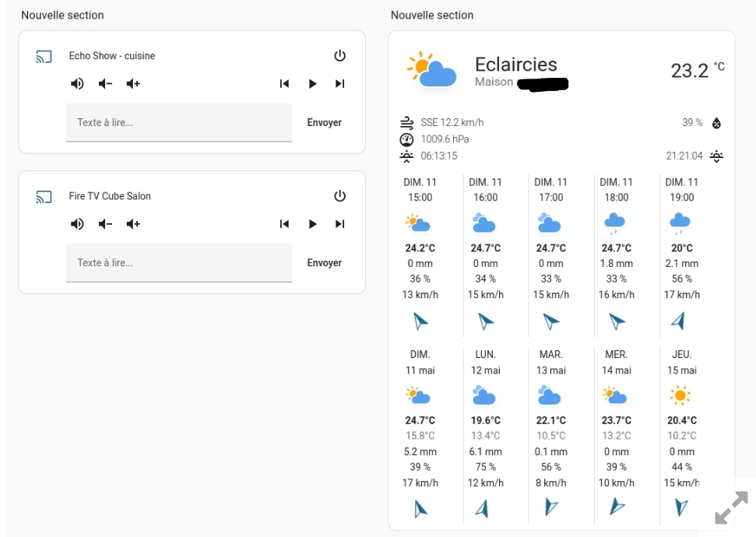Click the 19.6°C high for LUN. 12 mai

(486, 420)
